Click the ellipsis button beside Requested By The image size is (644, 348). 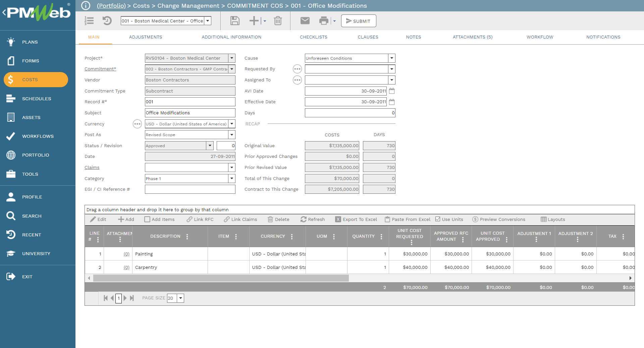[x=297, y=69]
